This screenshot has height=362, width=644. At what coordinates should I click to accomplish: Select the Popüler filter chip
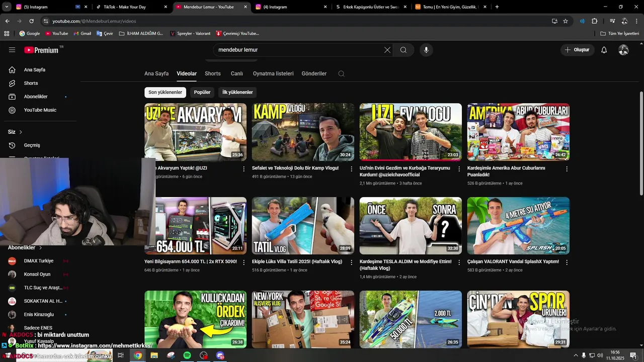(202, 93)
